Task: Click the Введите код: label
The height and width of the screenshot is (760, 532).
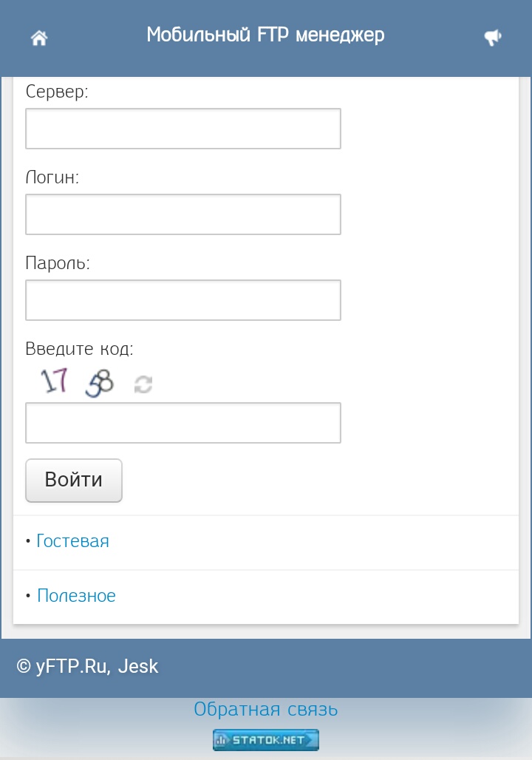Action: (80, 349)
